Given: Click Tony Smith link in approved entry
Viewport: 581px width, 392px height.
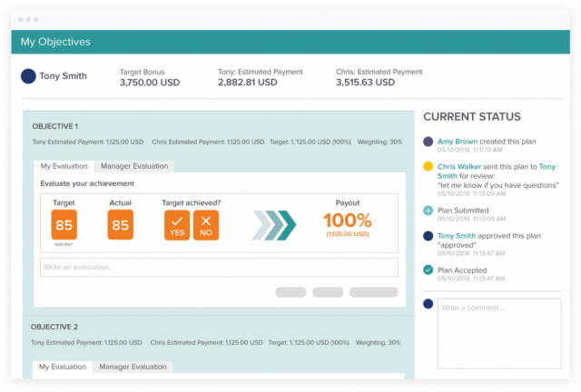Looking at the screenshot, I should point(456,236).
